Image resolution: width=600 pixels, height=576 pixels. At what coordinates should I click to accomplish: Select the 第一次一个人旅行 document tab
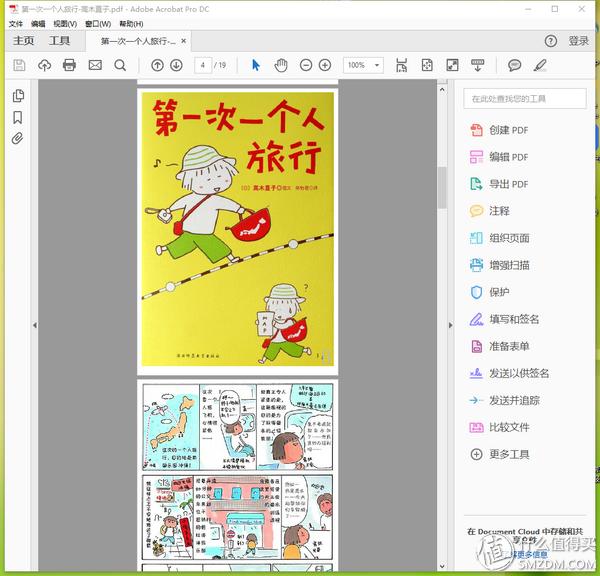pyautogui.click(x=138, y=41)
